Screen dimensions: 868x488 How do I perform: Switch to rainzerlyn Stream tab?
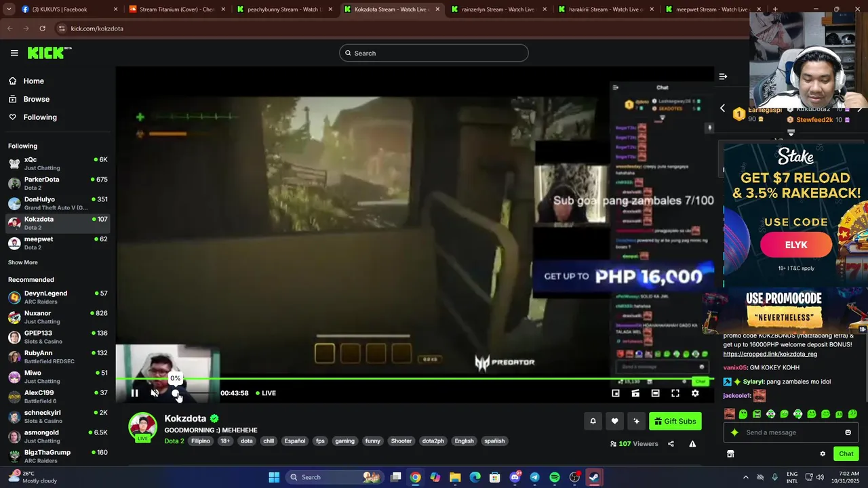(x=499, y=9)
